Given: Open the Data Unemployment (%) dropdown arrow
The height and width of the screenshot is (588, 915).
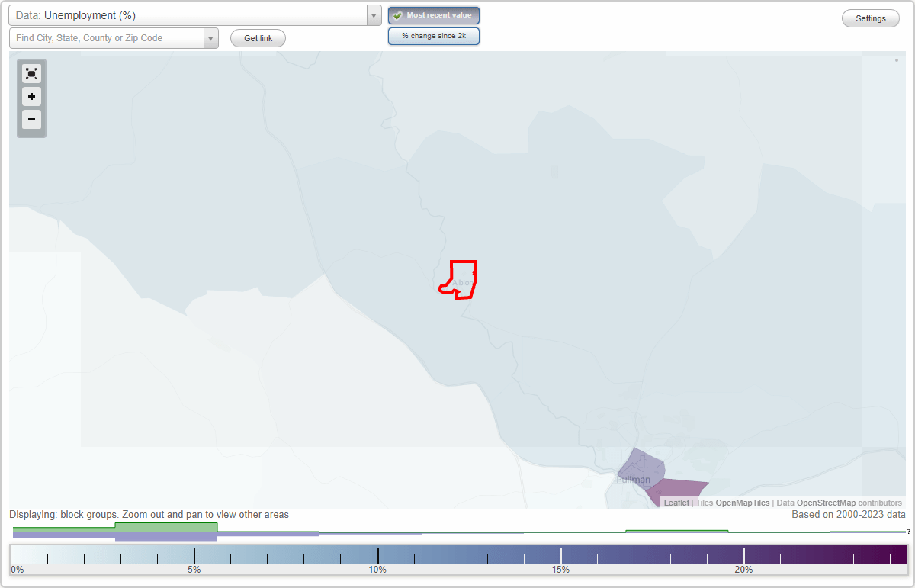Looking at the screenshot, I should click(x=374, y=15).
